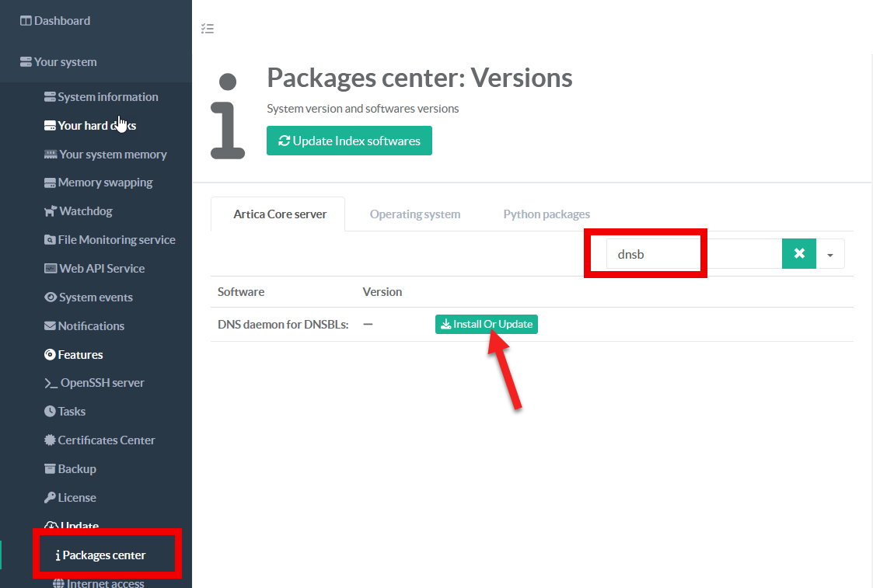Click the tasks list icon at top
This screenshot has width=873, height=588.
tap(207, 29)
